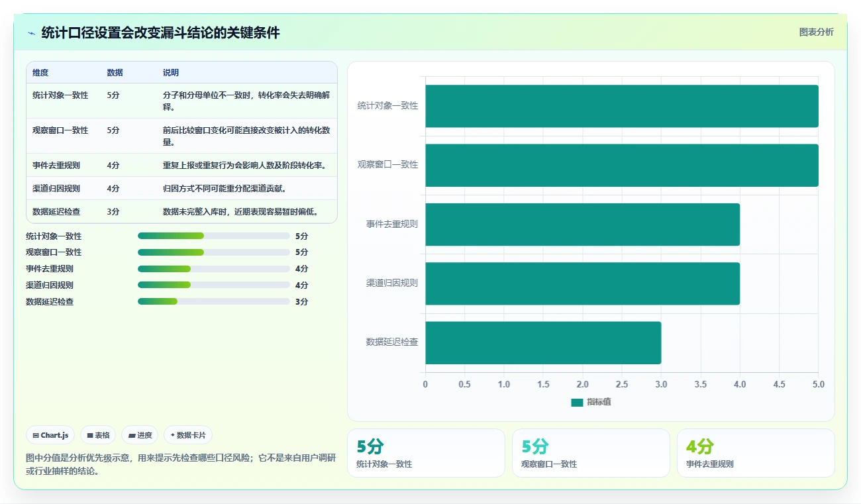Select the 进度 tag chip
The height and width of the screenshot is (504, 861).
click(x=140, y=435)
